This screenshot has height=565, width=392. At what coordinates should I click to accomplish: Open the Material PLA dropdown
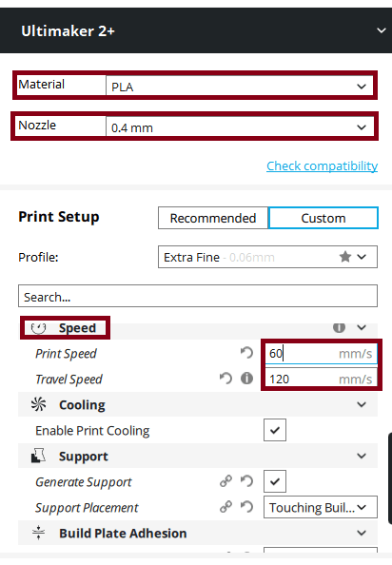(240, 87)
